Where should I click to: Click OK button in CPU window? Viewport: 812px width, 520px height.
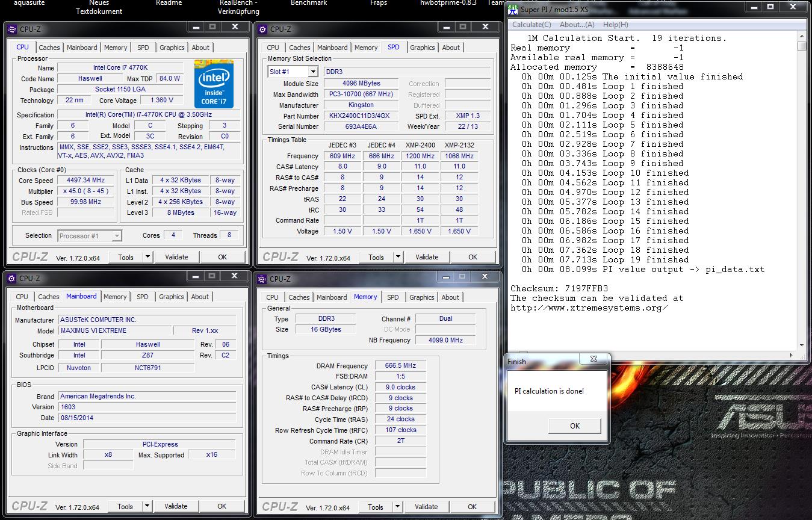coord(222,257)
